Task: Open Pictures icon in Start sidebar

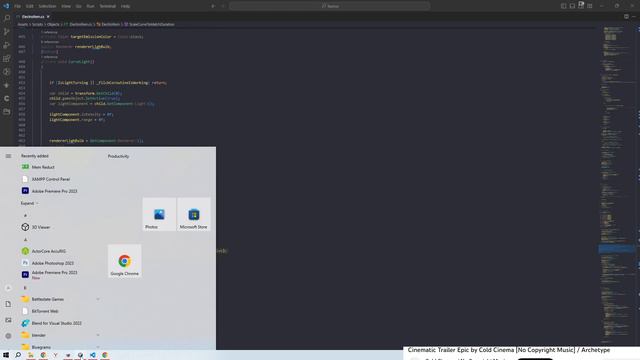Action: (x=8, y=320)
